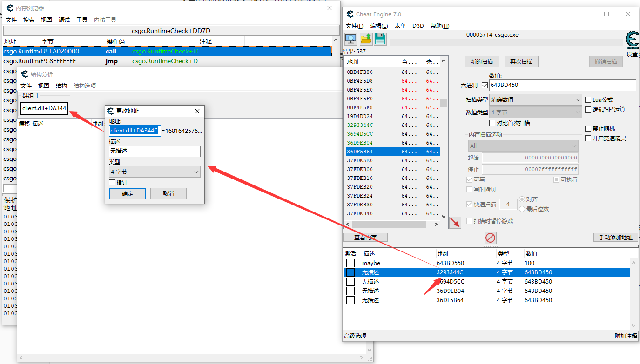Open 扫描类型 精确数值 dropdown
Viewport: 640px width, 364px height.
(x=535, y=100)
